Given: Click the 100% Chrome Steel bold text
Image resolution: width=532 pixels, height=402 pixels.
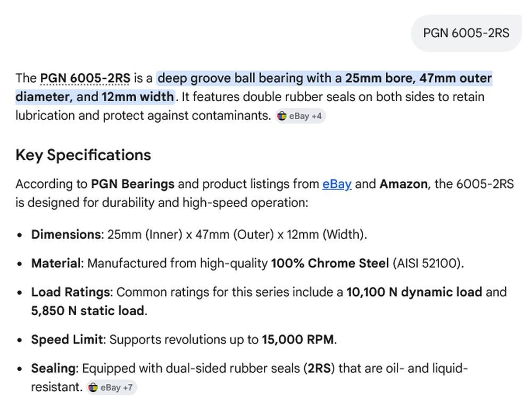Looking at the screenshot, I should coord(330,264).
